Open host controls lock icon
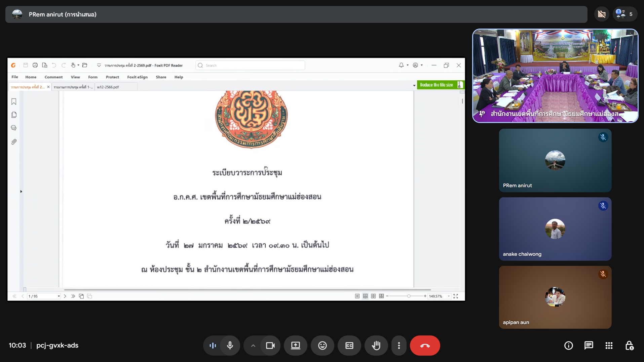The image size is (644, 362). pyautogui.click(x=629, y=346)
